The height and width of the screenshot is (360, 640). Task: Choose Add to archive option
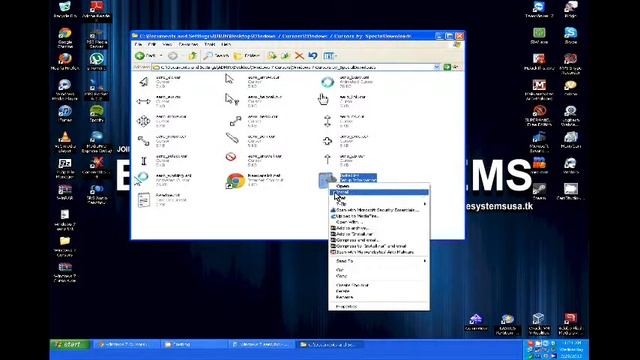coord(379,228)
